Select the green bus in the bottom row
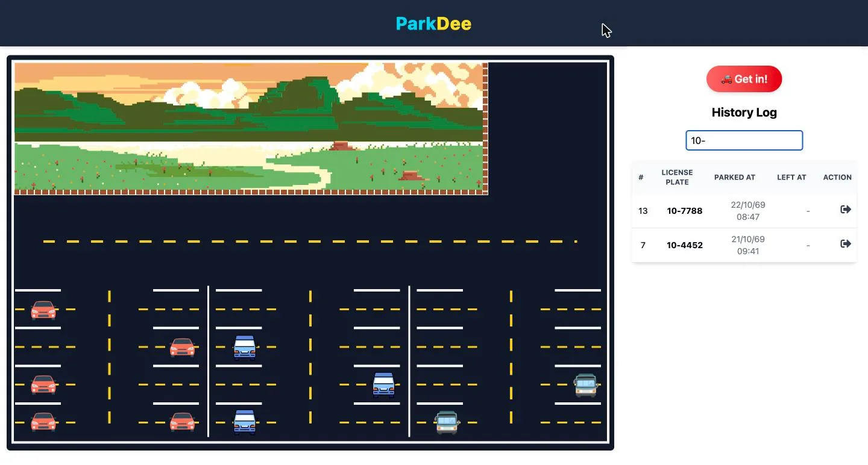868x465 pixels. point(447,422)
